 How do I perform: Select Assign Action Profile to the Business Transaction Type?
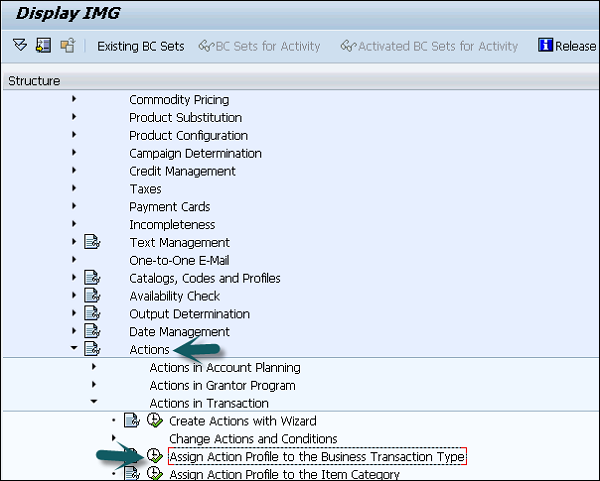coord(317,457)
